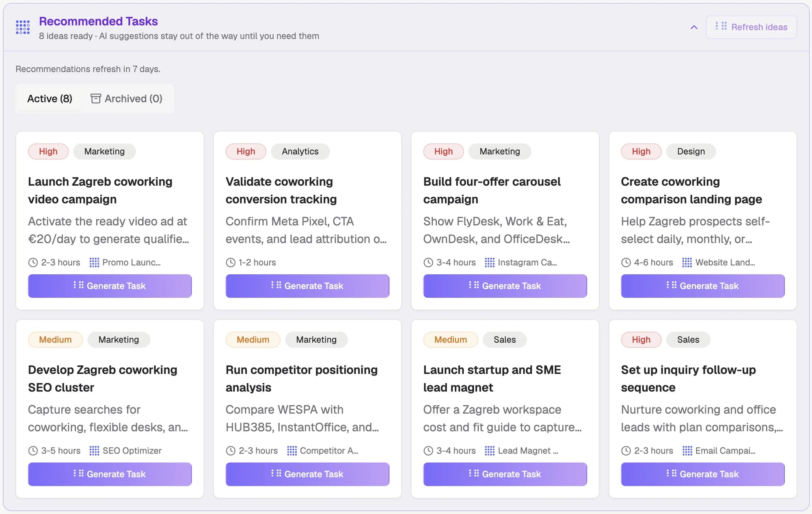This screenshot has width=812, height=514.
Task: Click the Design category tag
Action: click(691, 152)
